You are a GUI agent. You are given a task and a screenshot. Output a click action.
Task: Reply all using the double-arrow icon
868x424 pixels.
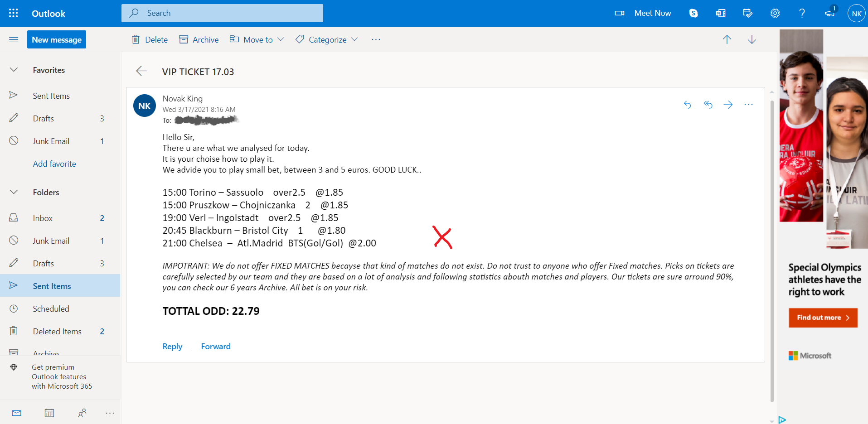[x=708, y=105]
